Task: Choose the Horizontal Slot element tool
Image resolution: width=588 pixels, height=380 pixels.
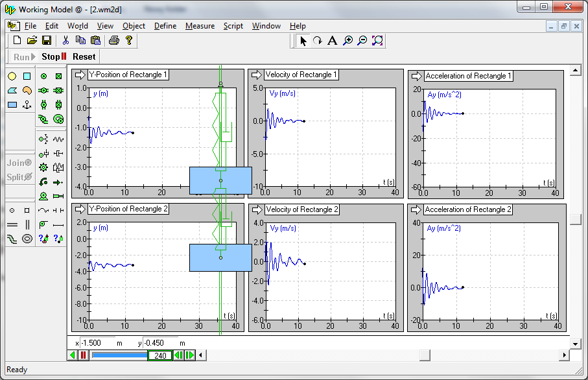Action: (12, 225)
